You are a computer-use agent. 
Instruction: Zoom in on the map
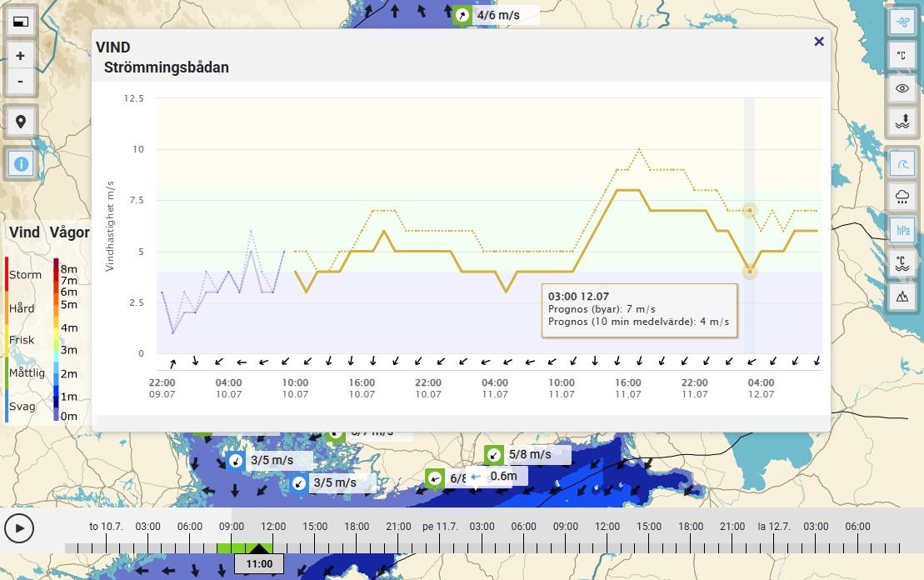click(21, 56)
